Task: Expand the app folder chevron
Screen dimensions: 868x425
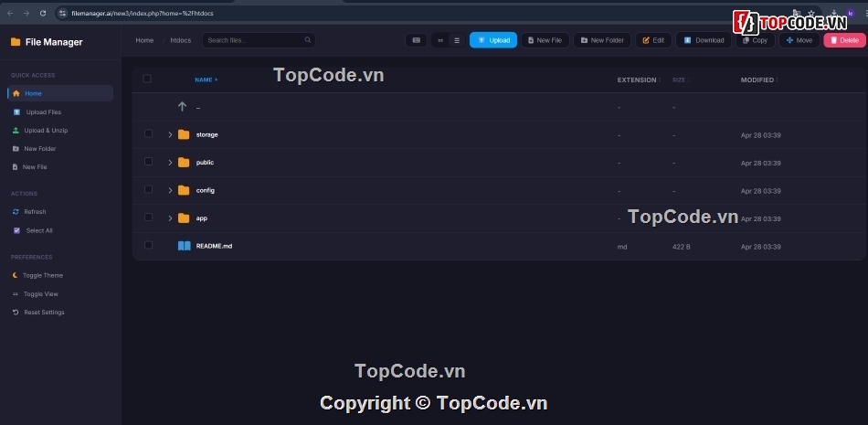Action: pyautogui.click(x=170, y=218)
